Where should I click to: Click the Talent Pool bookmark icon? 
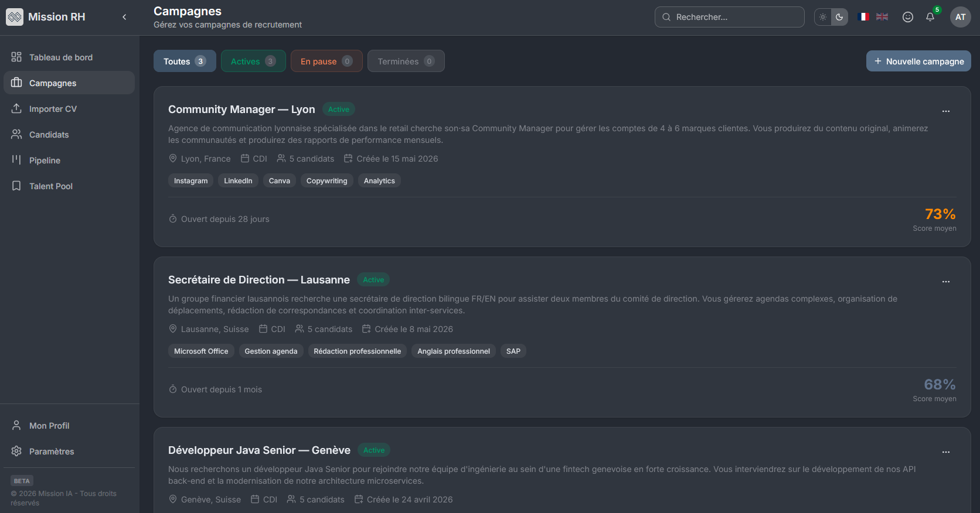pyautogui.click(x=16, y=186)
